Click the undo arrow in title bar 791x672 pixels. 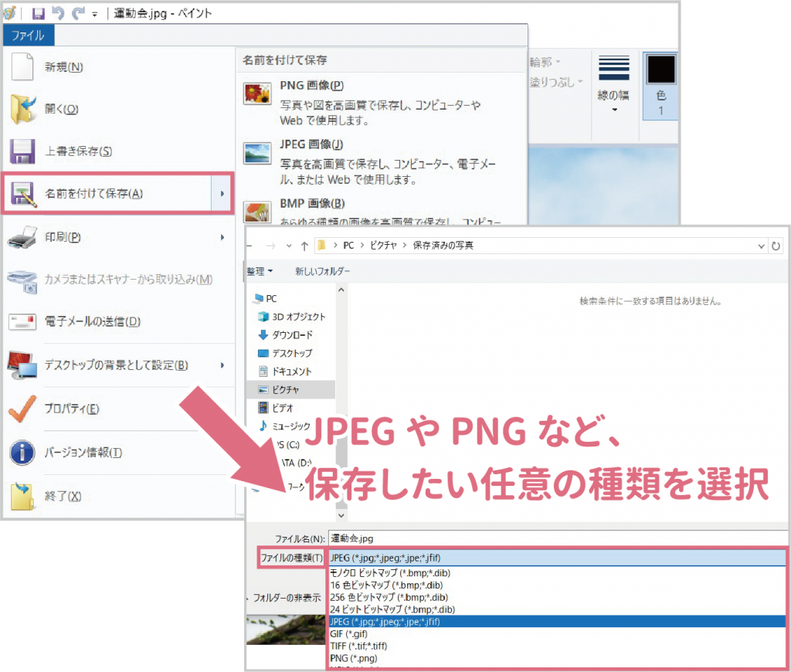click(58, 14)
